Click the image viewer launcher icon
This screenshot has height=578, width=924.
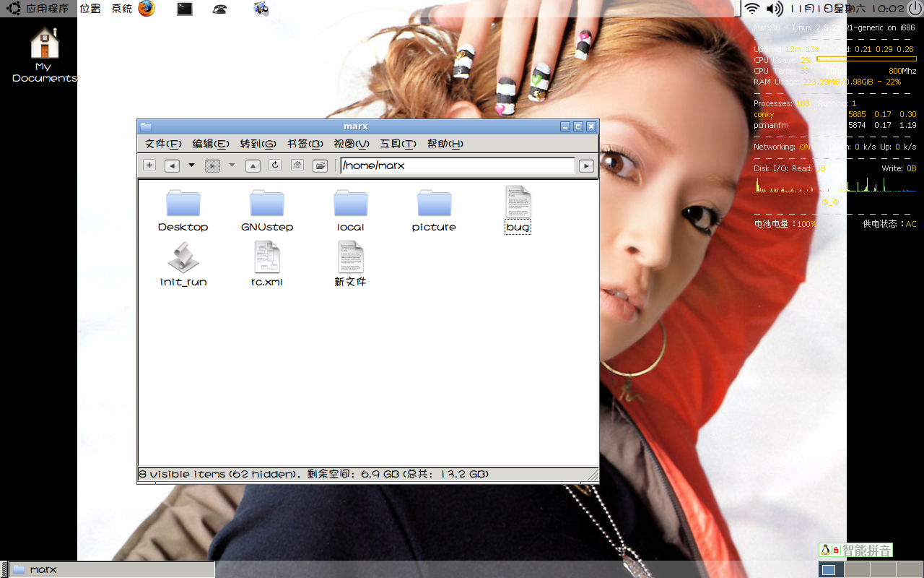[261, 9]
